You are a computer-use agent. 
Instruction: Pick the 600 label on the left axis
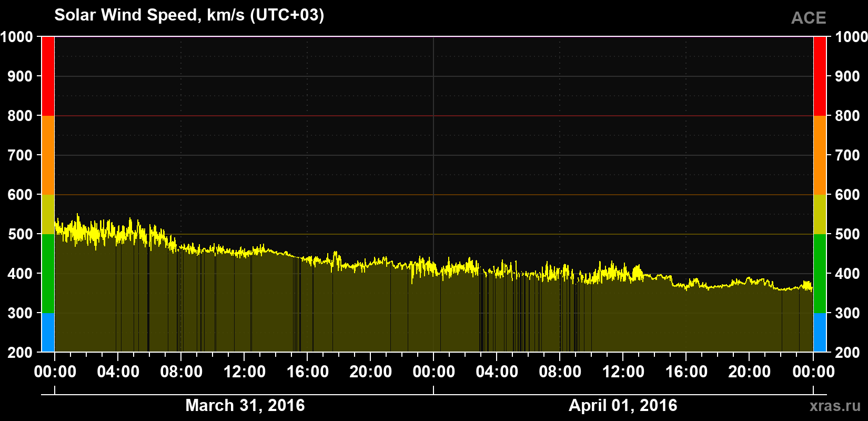(20, 195)
